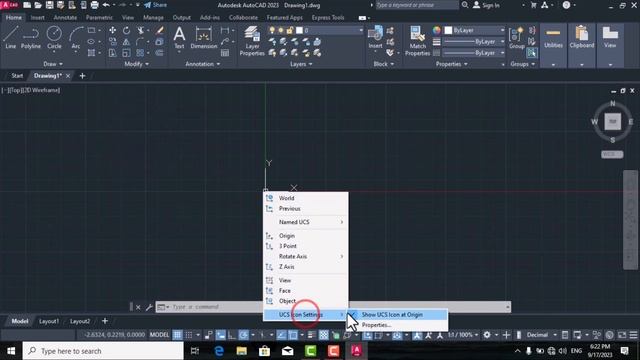Screen dimensions: 640x360
Task: Open the Utilities panel button
Action: [x=553, y=45]
